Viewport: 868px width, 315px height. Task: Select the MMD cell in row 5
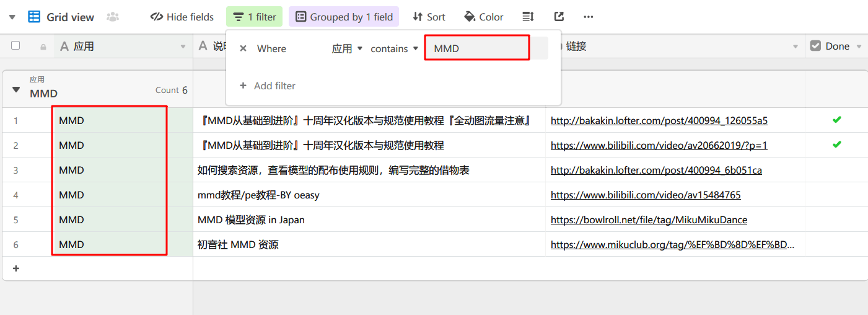coord(123,220)
